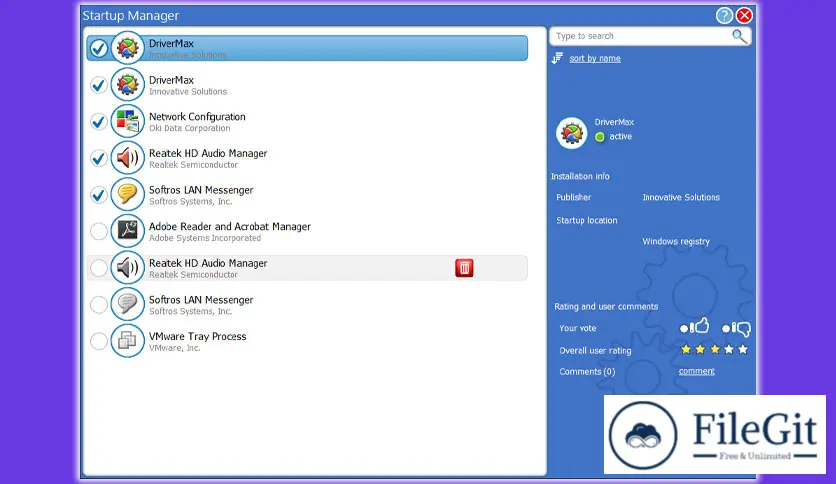836x484 pixels.
Task: Click the sort by name link
Action: [595, 58]
